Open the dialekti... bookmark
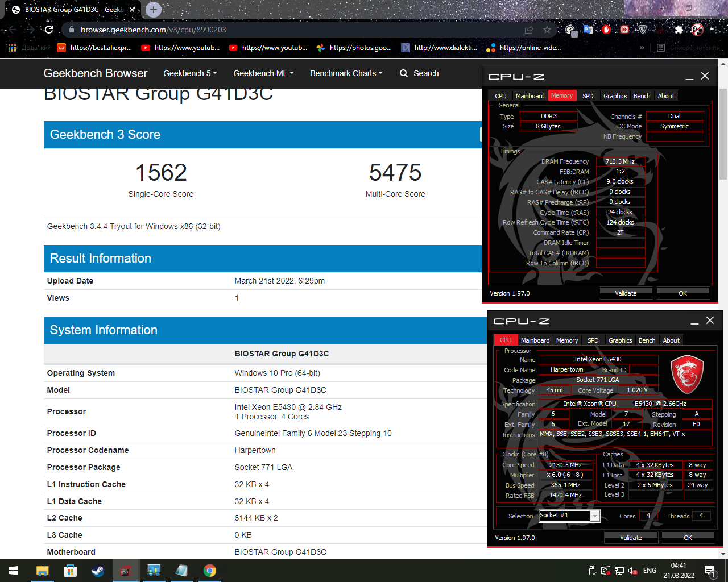Image resolution: width=728 pixels, height=582 pixels. (439, 48)
